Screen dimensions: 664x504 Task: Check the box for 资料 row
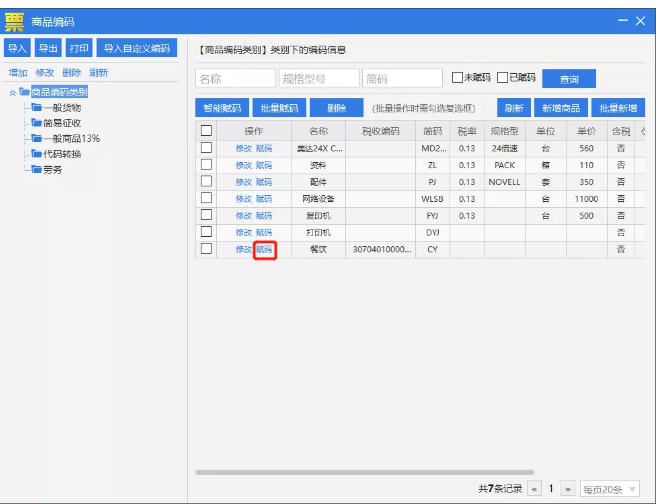[206, 165]
